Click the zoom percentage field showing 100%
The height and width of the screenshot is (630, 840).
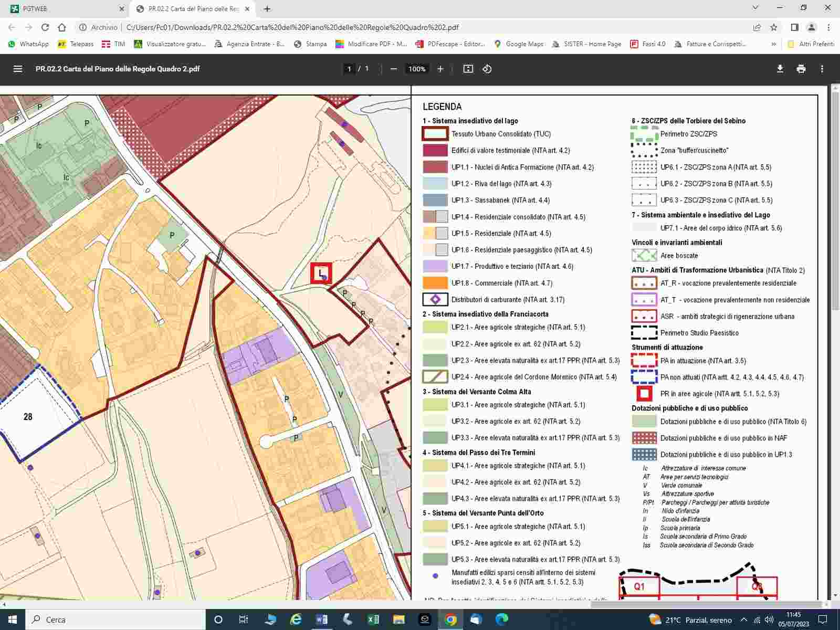tap(417, 69)
